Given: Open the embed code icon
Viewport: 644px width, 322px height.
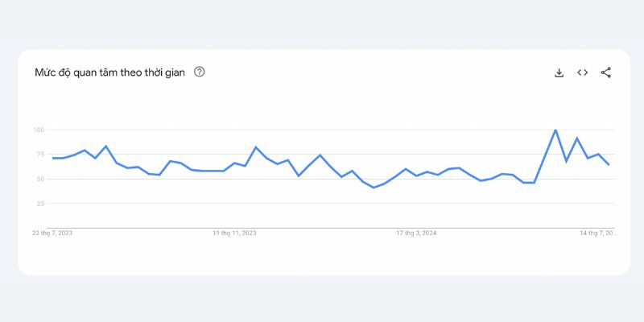Looking at the screenshot, I should point(582,72).
